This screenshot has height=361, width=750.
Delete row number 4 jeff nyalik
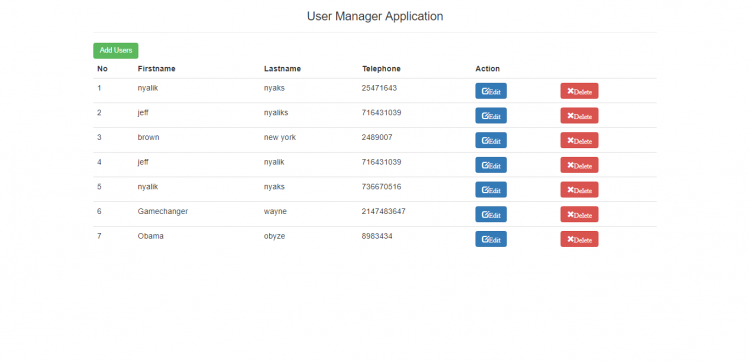pos(579,165)
